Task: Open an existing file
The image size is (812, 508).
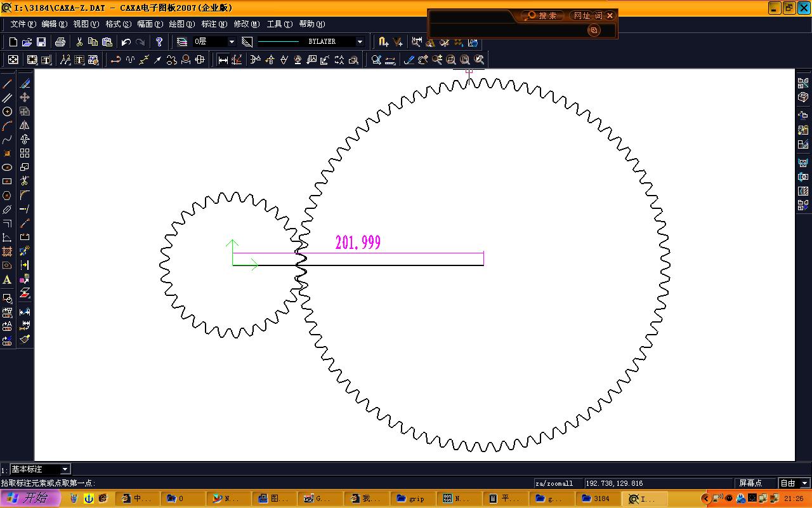Action: (27, 42)
